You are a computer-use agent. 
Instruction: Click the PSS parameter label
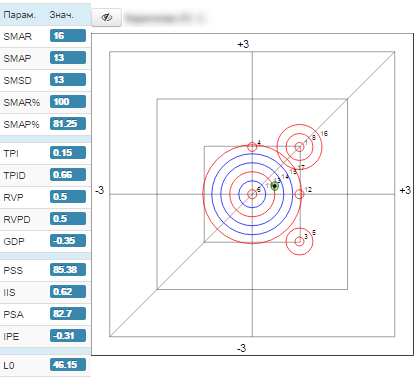tap(13, 270)
